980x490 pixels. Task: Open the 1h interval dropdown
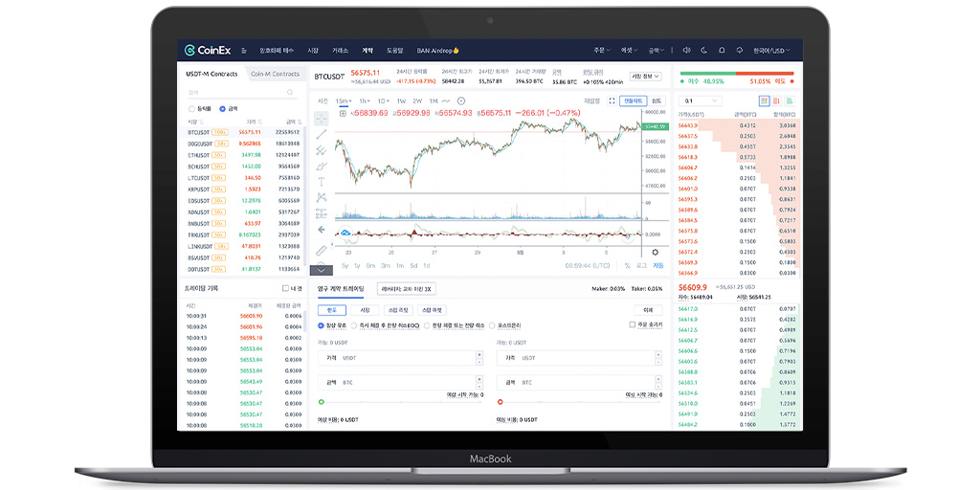(365, 100)
